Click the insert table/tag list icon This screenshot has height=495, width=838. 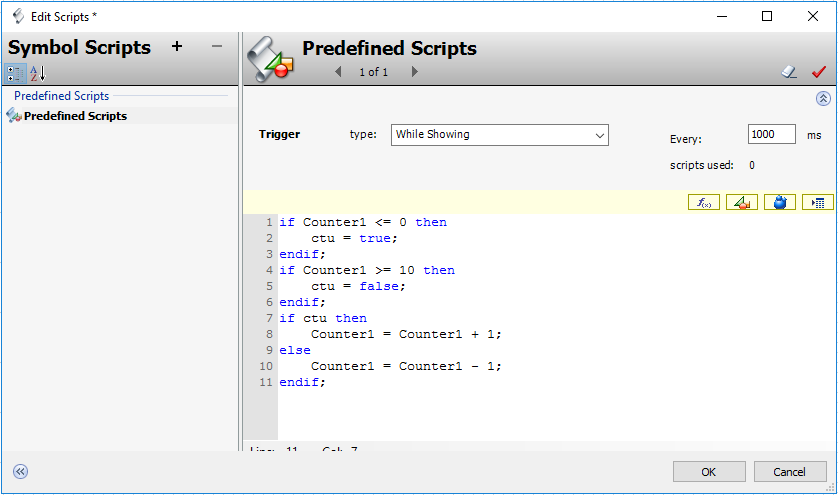(x=817, y=202)
